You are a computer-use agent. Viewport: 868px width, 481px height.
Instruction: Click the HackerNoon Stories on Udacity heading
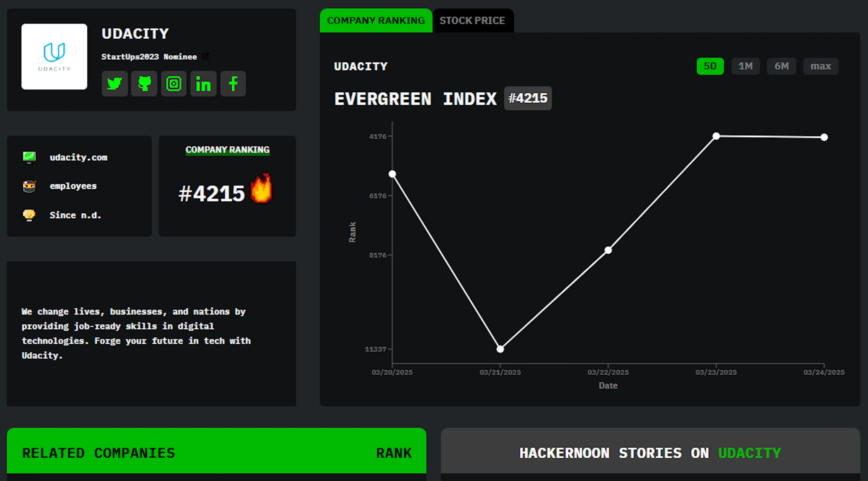coord(650,453)
